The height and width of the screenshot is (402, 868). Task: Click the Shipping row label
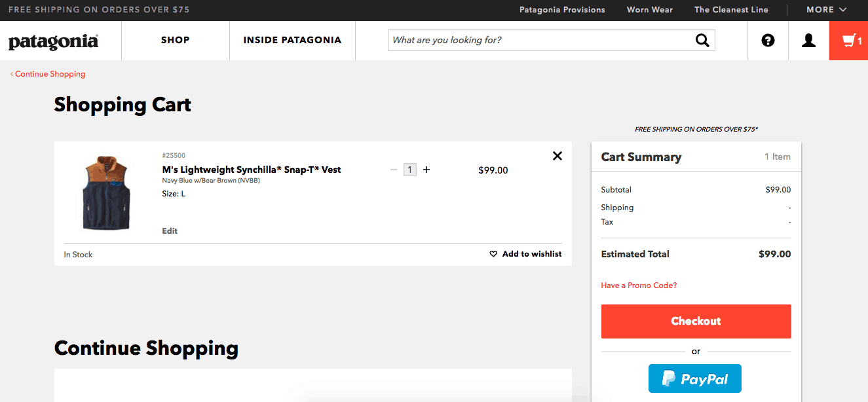[617, 208]
